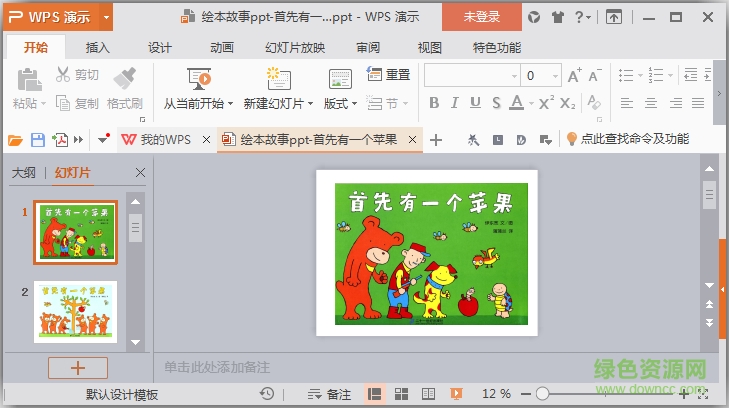Viewport: 729px width, 408px height.
Task: Click the open folder icon in quick toolbar
Action: click(x=15, y=139)
